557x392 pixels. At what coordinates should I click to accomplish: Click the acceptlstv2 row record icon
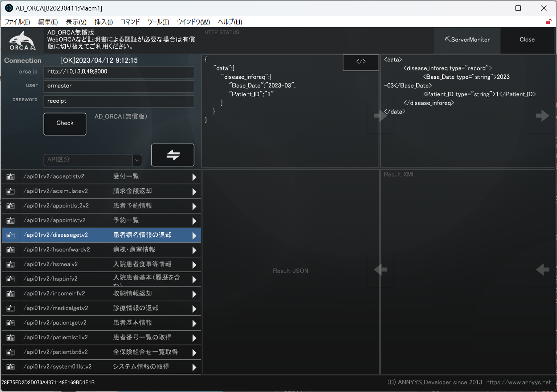pos(11,177)
